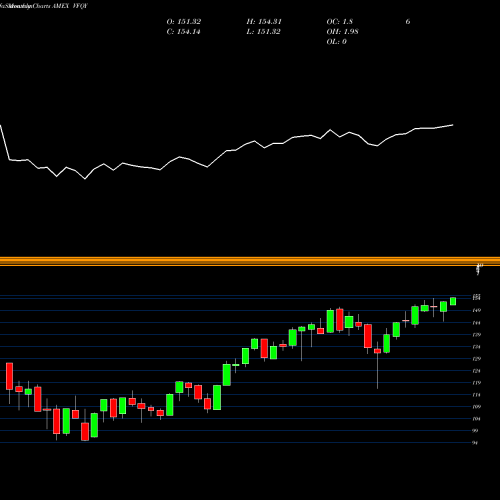Click the last green candlestick on the right
The width and height of the screenshot is (500, 500).
[x=453, y=301]
